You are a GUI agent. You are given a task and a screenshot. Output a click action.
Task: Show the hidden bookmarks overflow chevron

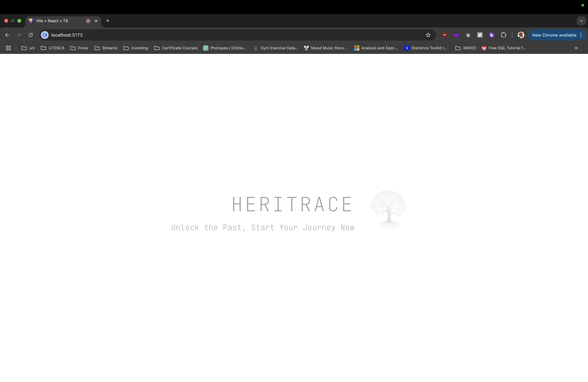coord(576,48)
